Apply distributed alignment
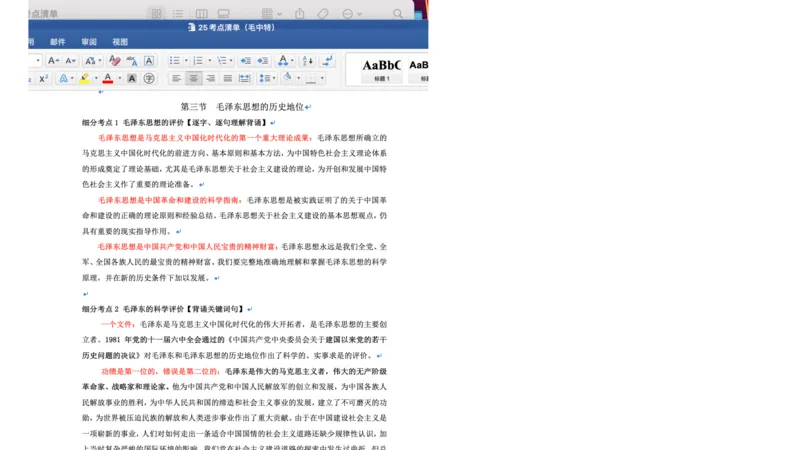This screenshot has height=450, width=800. 245,78
